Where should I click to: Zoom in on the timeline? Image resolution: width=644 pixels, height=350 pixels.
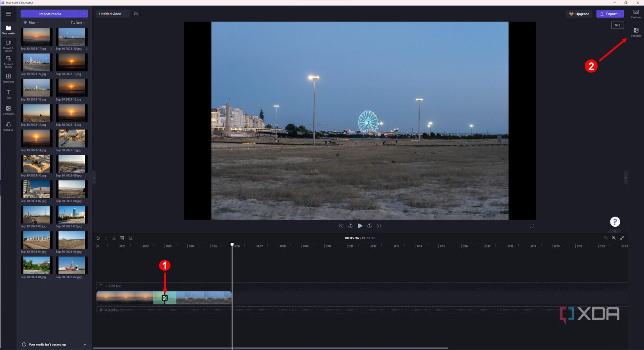614,238
